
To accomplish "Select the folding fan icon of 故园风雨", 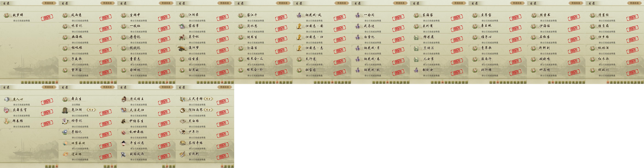I will coord(124,154).
